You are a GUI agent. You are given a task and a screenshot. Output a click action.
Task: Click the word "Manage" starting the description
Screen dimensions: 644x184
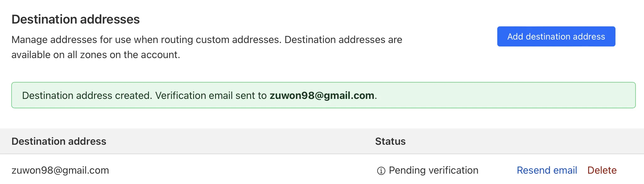coord(29,40)
